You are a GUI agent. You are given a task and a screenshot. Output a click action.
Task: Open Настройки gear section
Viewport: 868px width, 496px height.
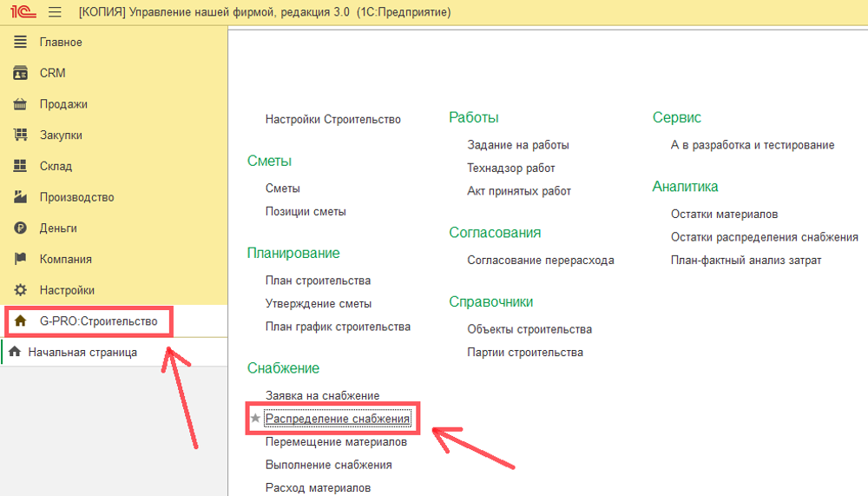pyautogui.click(x=67, y=290)
